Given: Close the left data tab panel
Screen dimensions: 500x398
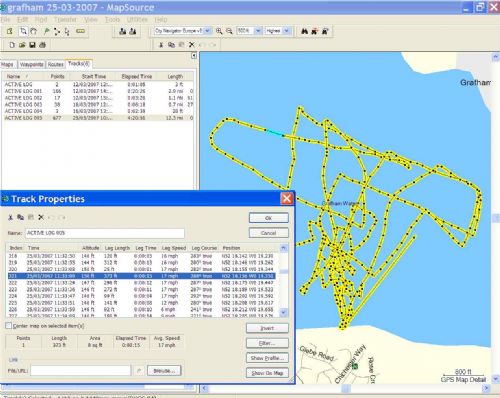Looking at the screenshot, I should point(194,56).
